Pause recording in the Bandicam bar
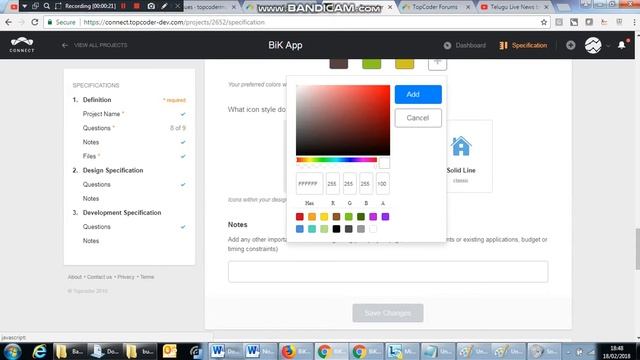Viewport: 640px width, 360px height. pos(123,6)
